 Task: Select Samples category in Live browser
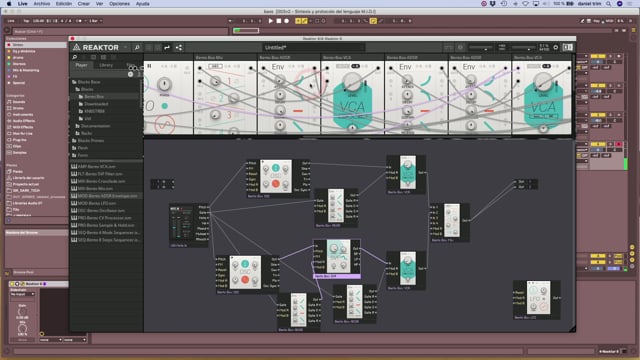pyautogui.click(x=19, y=153)
